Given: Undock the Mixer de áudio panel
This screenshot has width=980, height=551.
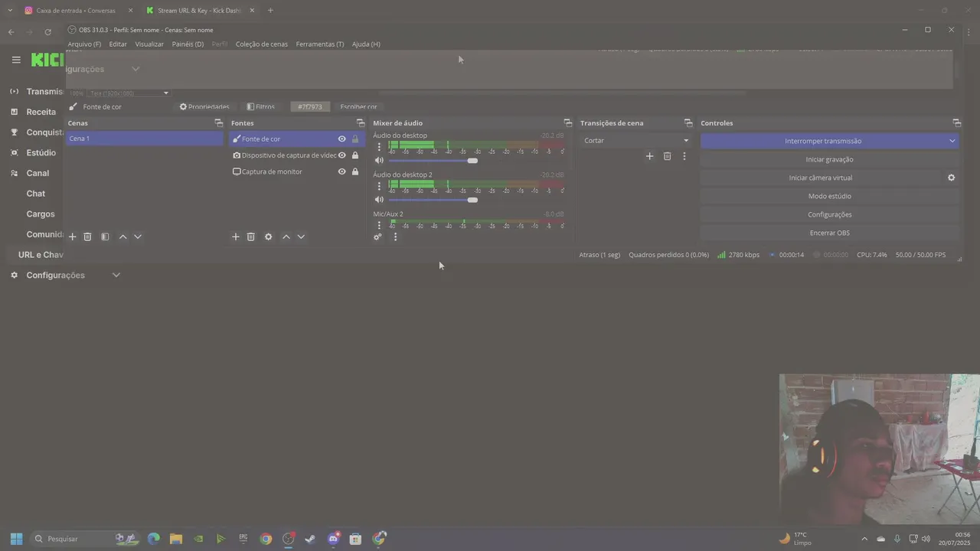Looking at the screenshot, I should click(x=567, y=123).
